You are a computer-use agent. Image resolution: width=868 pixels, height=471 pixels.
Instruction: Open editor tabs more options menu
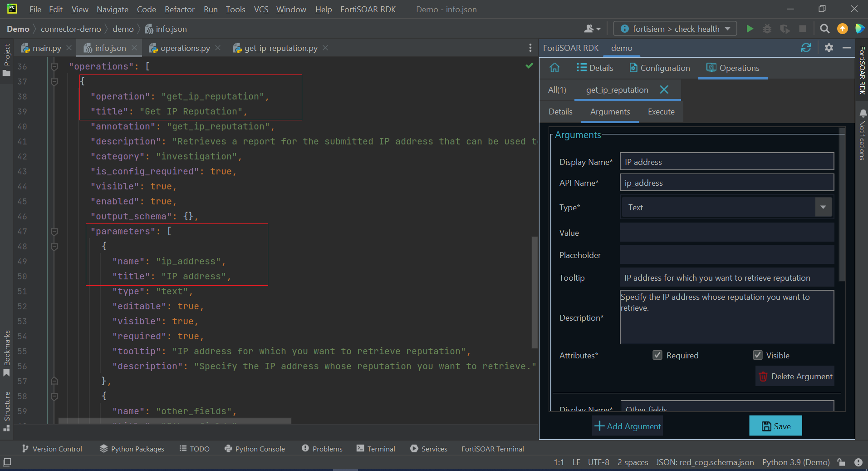click(x=530, y=48)
